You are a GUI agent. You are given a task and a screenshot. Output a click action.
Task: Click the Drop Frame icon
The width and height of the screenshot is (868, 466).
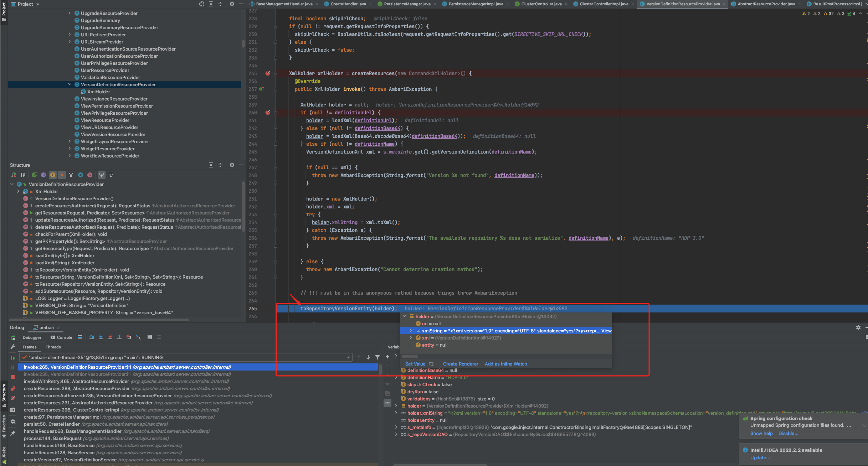[129, 337]
